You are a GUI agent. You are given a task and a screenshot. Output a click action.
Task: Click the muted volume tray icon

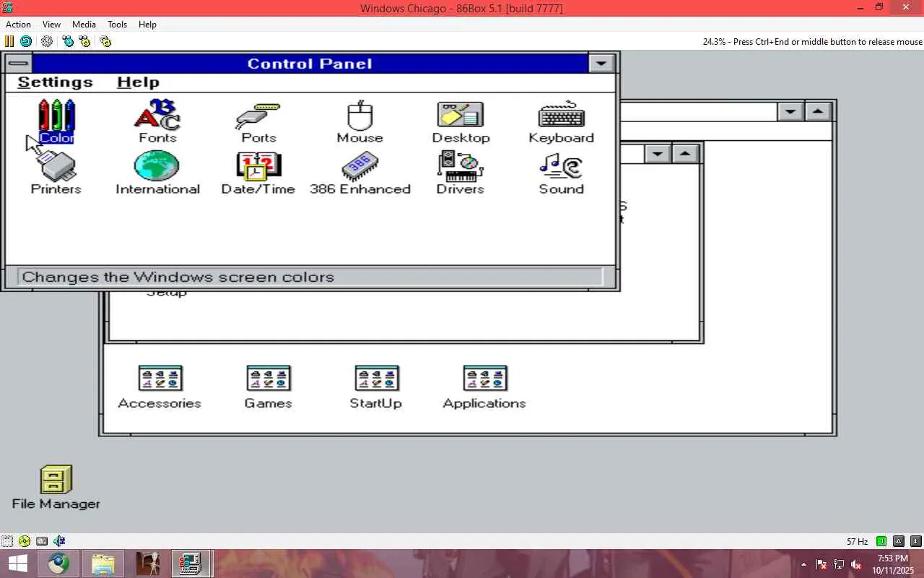[856, 564]
